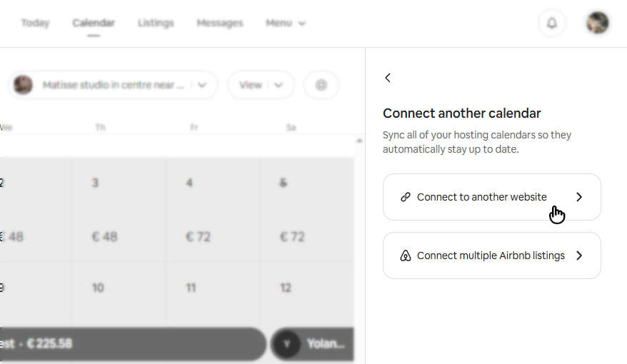Open the Listings tab

pyautogui.click(x=156, y=23)
